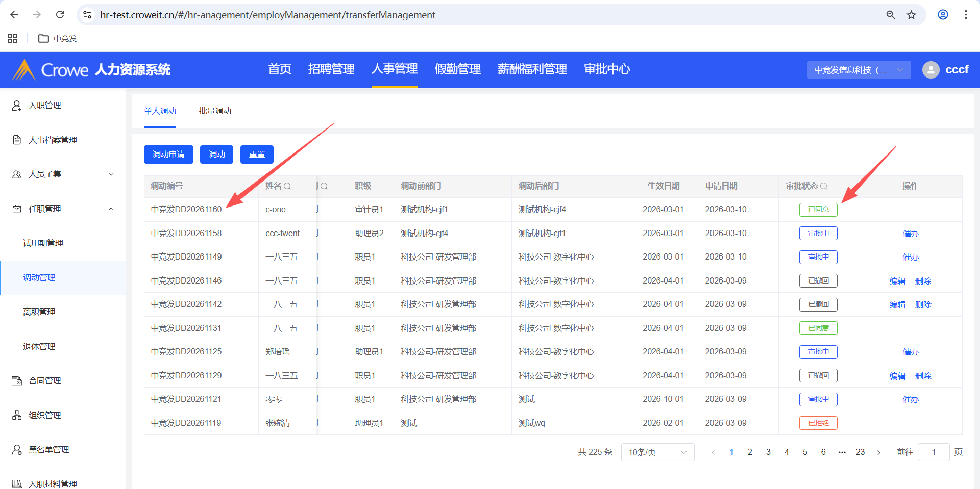Reload the page with browser refresh icon

[x=60, y=15]
